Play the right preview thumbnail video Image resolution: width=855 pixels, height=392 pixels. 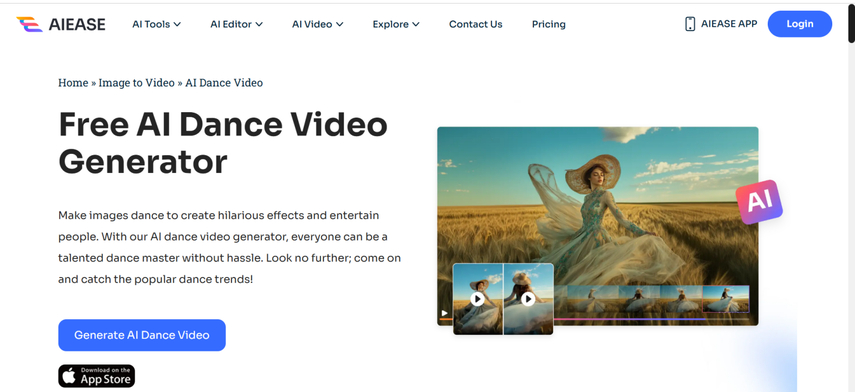[x=528, y=299]
